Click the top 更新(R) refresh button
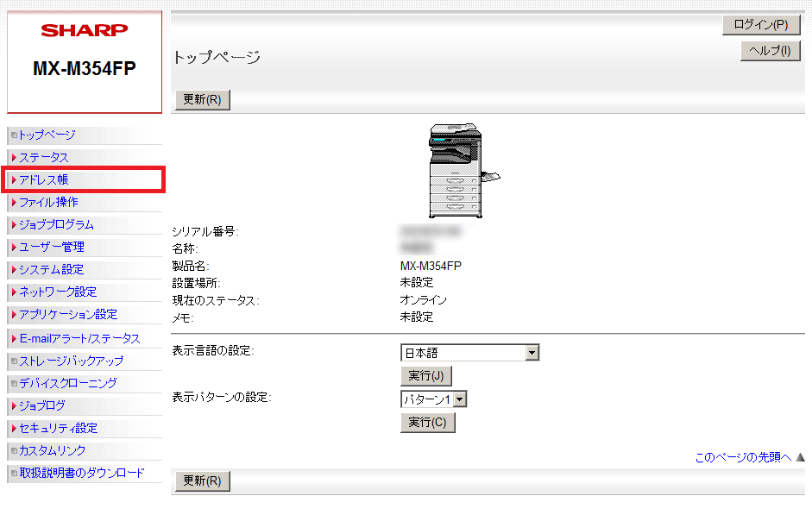The image size is (812, 515). [202, 99]
